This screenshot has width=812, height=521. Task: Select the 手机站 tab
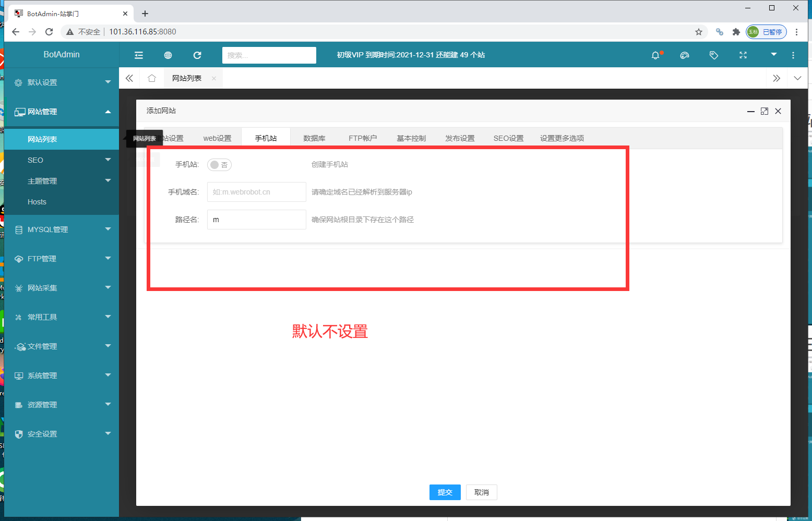266,138
